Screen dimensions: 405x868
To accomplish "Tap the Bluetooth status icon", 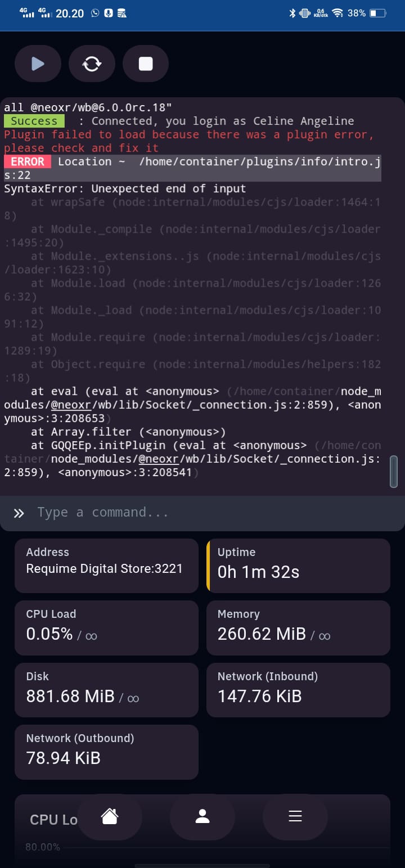I will pyautogui.click(x=292, y=13).
